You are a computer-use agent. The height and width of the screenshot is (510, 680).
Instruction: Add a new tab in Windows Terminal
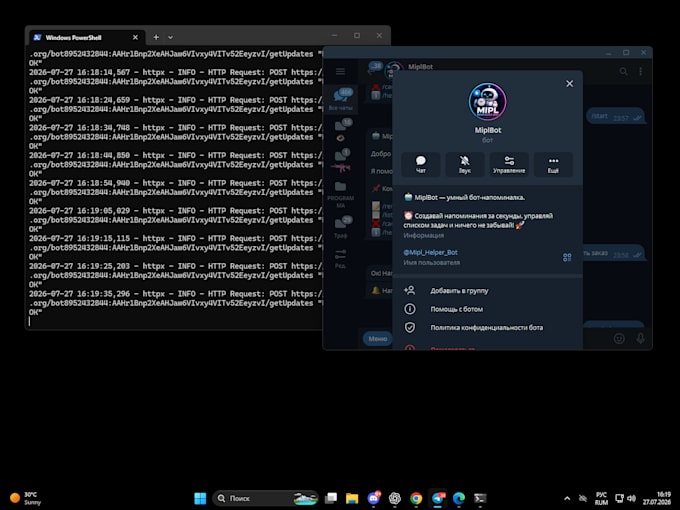pyautogui.click(x=156, y=37)
